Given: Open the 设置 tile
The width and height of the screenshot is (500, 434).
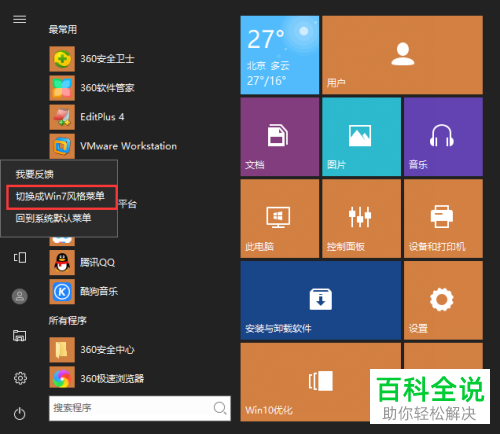Looking at the screenshot, I should click(x=443, y=300).
